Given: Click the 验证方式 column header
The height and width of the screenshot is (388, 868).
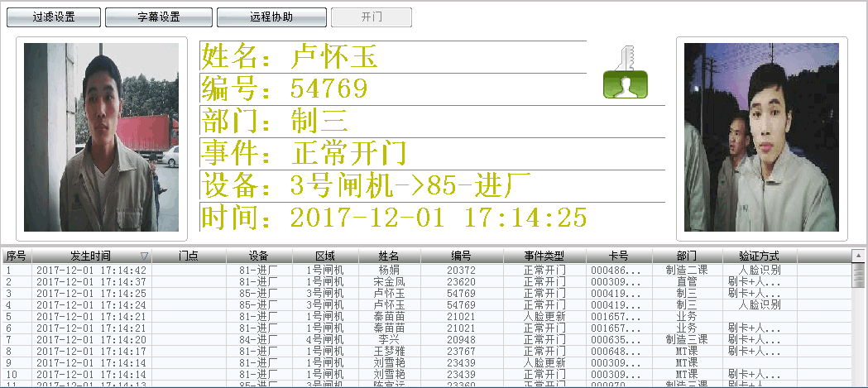Looking at the screenshot, I should 752,256.
